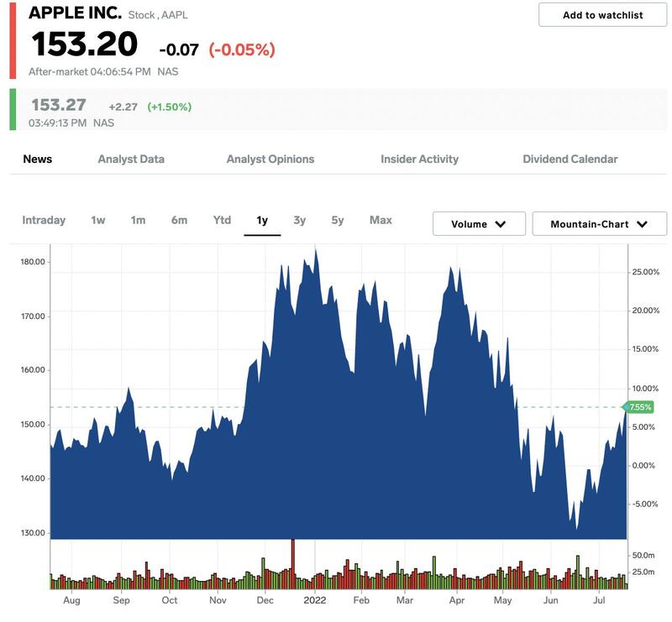Click the 'Stock , AAPL' ticker label
672x622 pixels.
click(158, 15)
